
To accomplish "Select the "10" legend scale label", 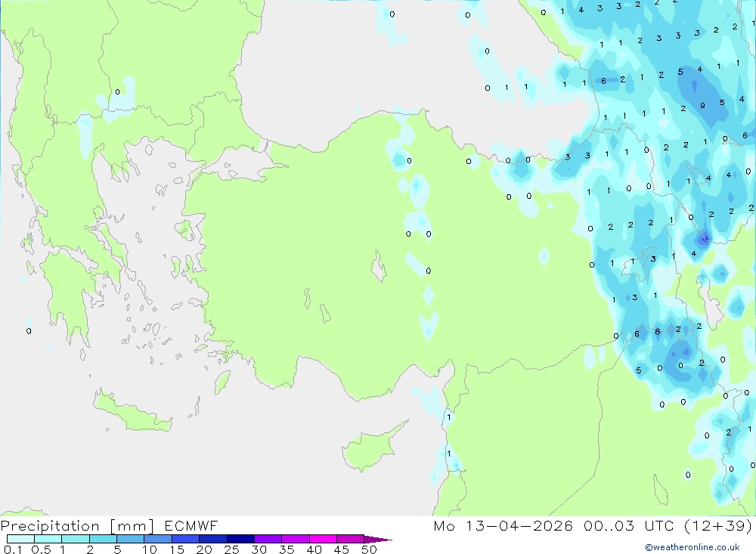I will coord(150,549).
